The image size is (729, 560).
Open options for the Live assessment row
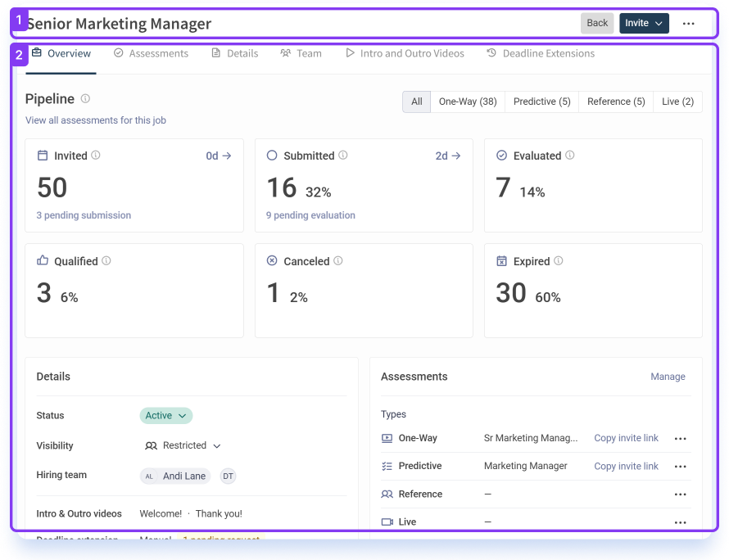680,522
